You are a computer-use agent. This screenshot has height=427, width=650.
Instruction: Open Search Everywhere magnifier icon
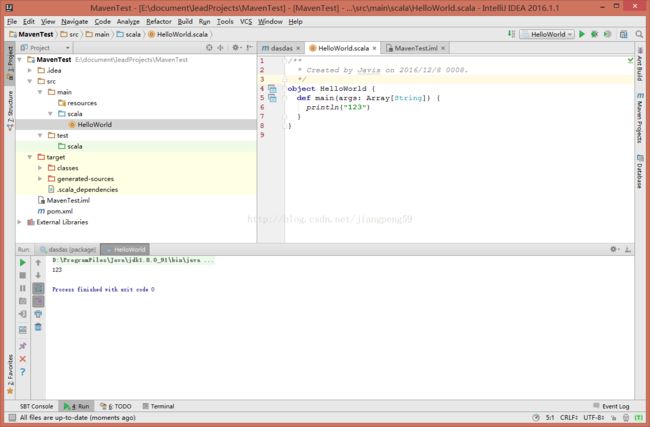point(639,34)
